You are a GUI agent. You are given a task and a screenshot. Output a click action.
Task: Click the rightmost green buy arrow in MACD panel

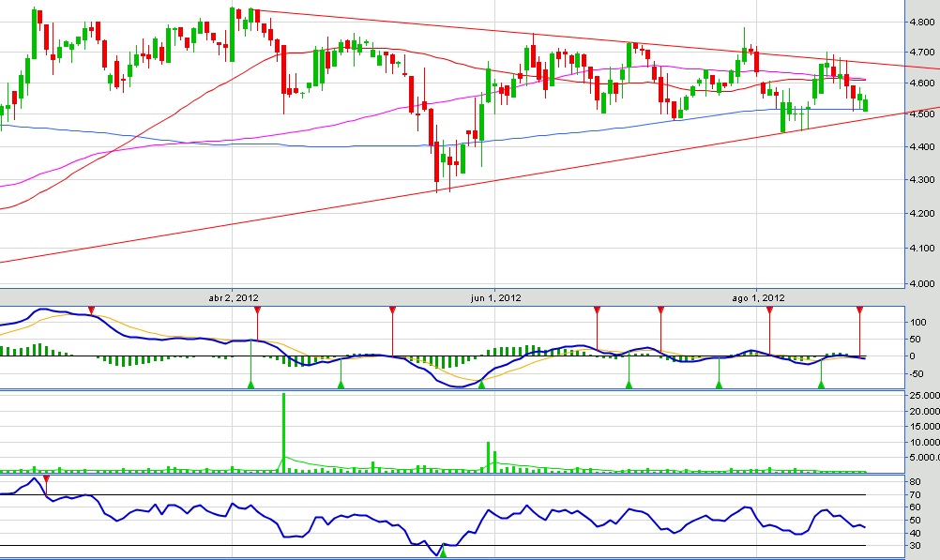coord(821,384)
